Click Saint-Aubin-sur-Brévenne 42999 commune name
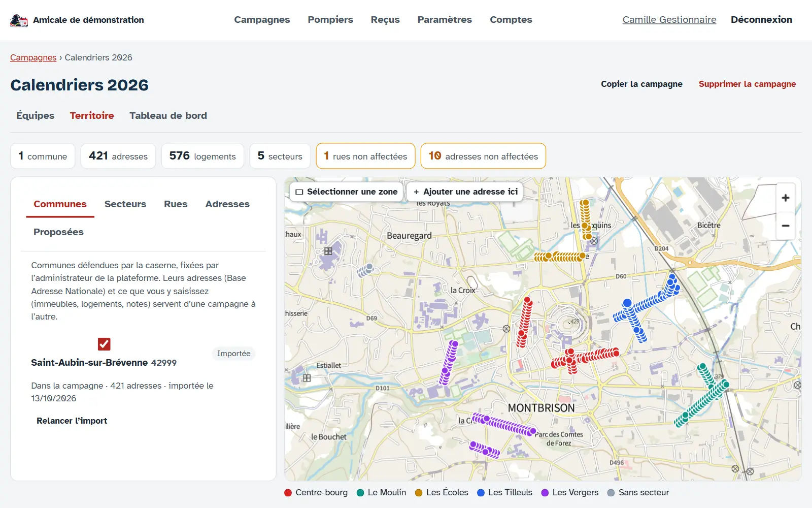The image size is (812, 508). point(104,363)
